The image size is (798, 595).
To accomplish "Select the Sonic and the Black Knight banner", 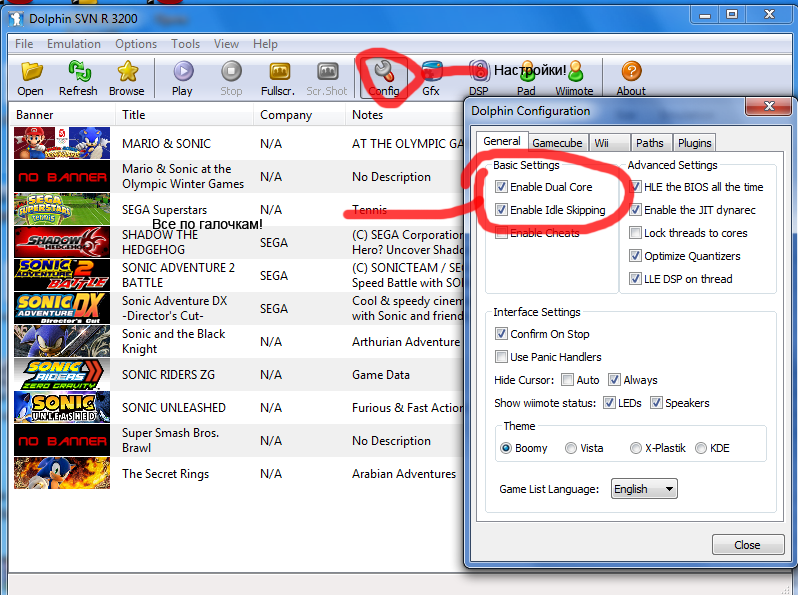I will tap(62, 341).
